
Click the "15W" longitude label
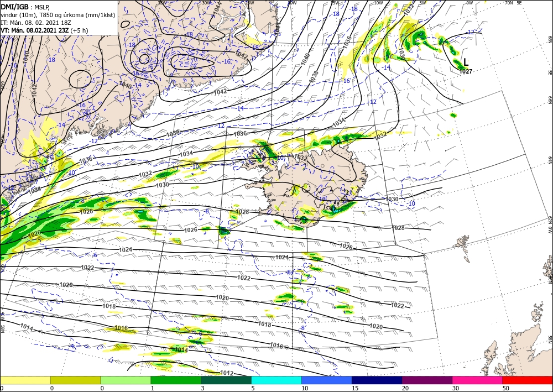(335, 3)
